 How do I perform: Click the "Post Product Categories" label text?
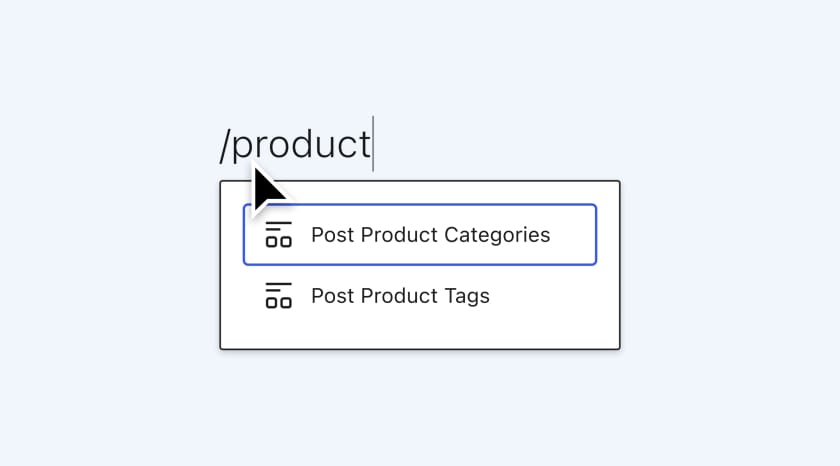[x=430, y=235]
